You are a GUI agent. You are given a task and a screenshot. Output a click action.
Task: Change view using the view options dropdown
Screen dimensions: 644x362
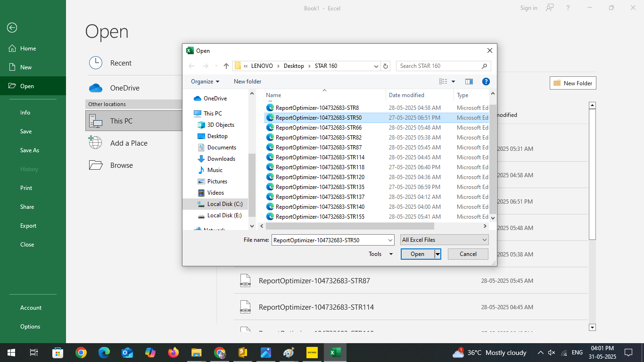453,82
